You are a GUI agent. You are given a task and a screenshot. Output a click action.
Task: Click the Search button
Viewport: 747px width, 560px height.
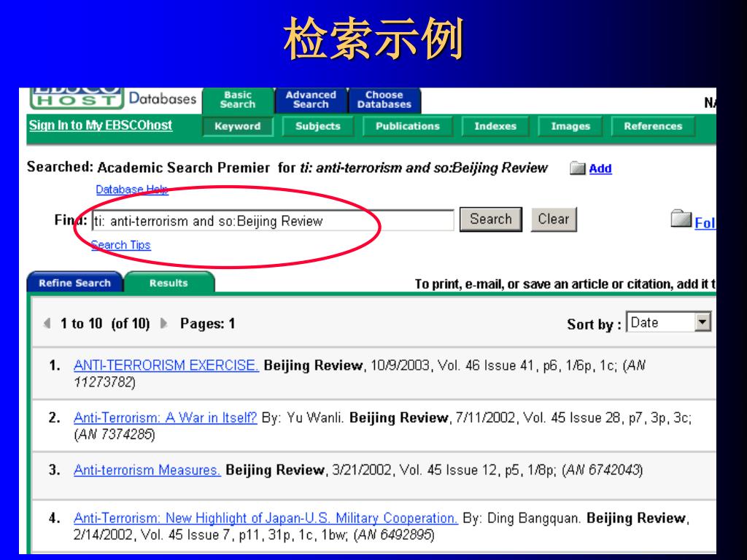[x=491, y=219]
